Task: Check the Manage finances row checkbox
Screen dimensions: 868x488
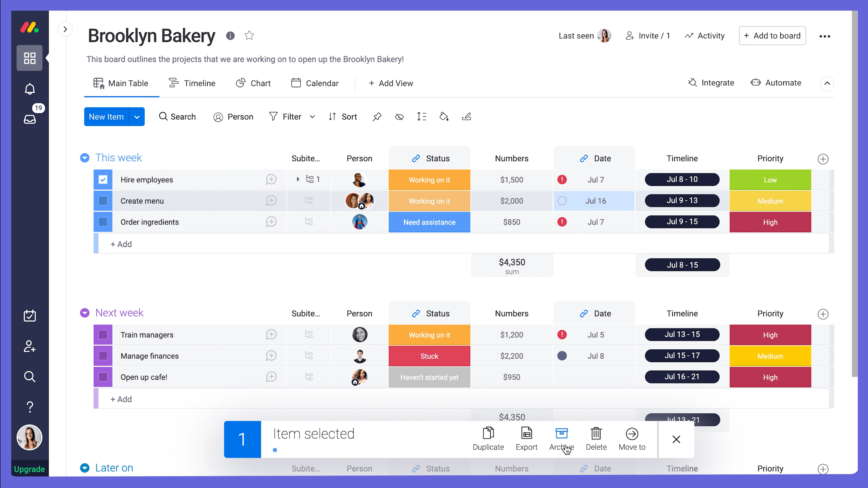Action: [103, 356]
